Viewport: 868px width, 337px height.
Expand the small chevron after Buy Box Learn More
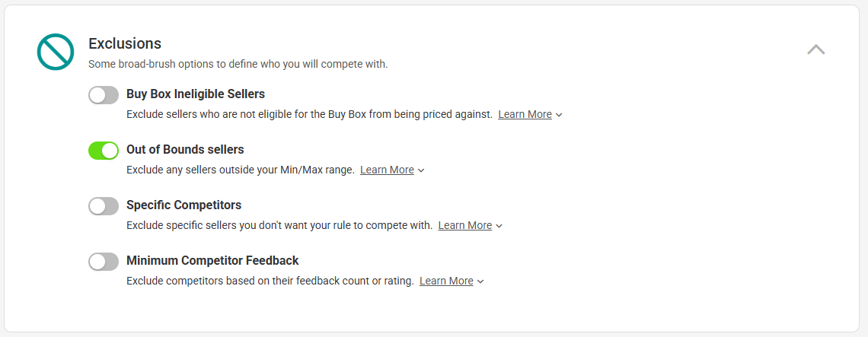(559, 115)
